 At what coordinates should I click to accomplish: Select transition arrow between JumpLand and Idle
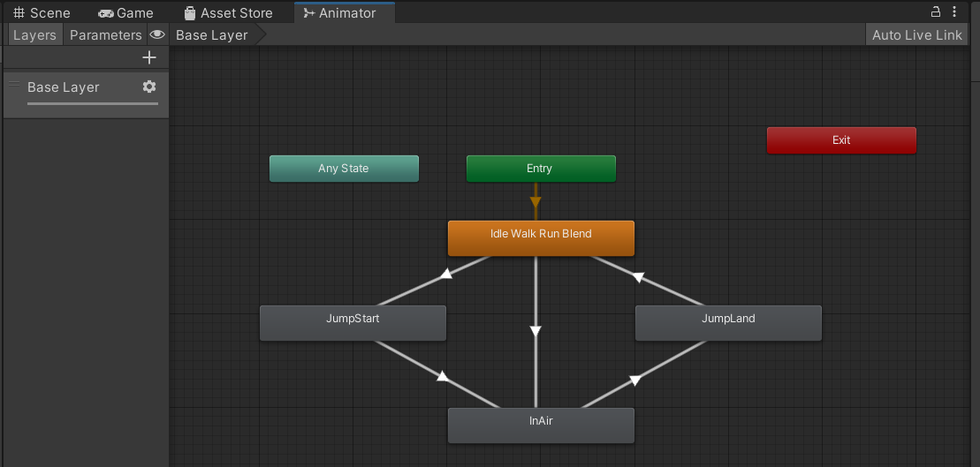637,276
